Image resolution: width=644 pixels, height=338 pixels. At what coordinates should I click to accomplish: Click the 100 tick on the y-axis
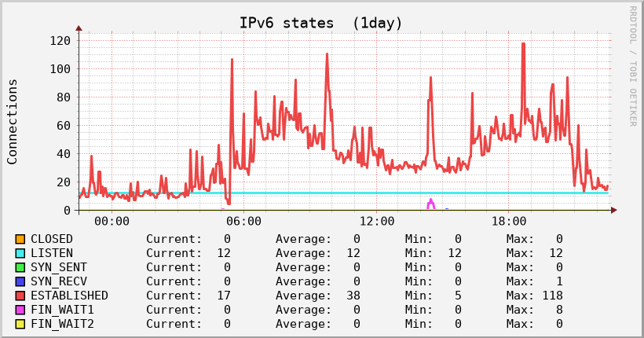point(60,69)
